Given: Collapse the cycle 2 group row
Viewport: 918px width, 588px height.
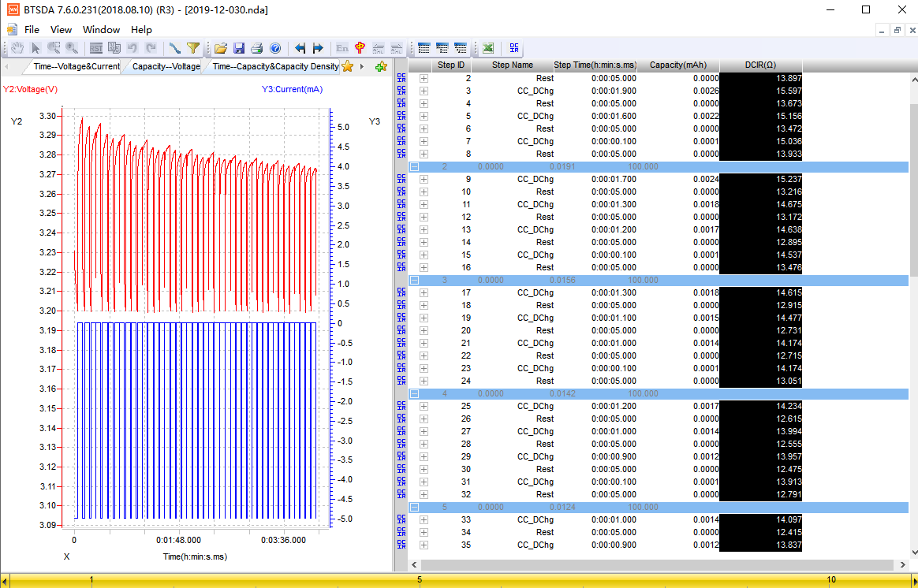Looking at the screenshot, I should pos(415,167).
